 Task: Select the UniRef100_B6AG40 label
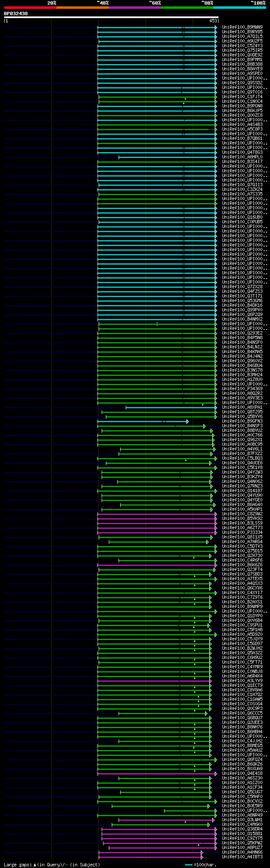242,504
